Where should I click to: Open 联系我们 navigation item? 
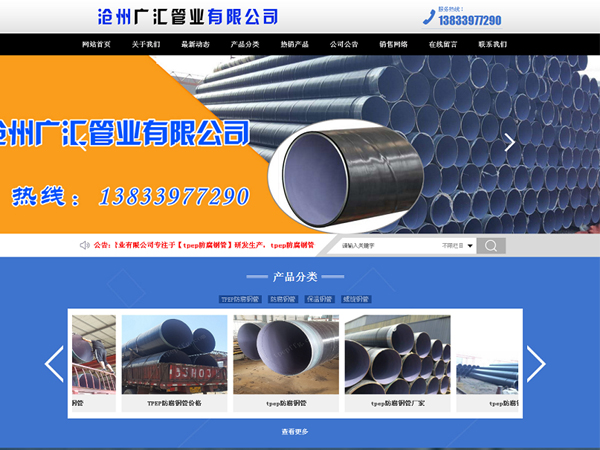coord(492,45)
